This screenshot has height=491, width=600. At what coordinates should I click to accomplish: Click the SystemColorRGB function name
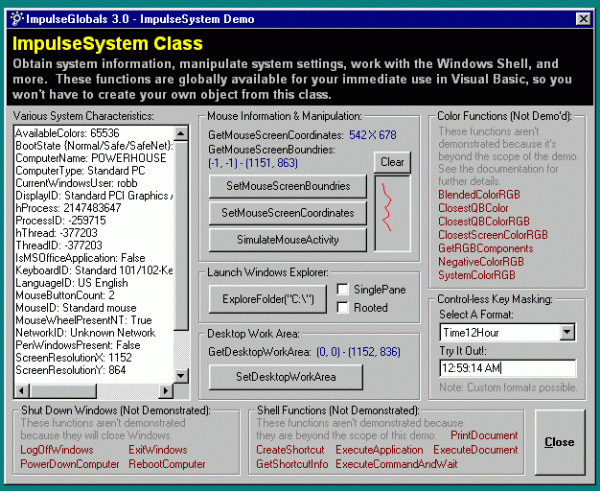pyautogui.click(x=477, y=275)
